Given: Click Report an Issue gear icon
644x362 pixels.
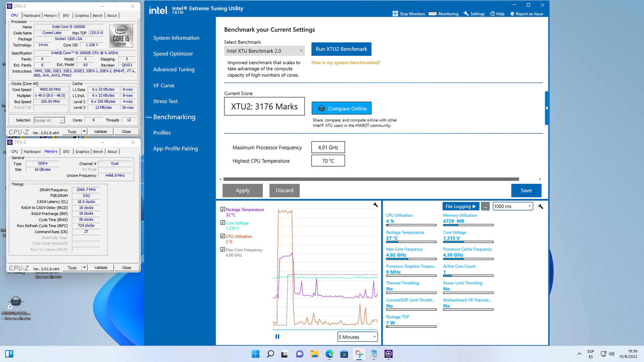Looking at the screenshot, I should click(x=512, y=14).
